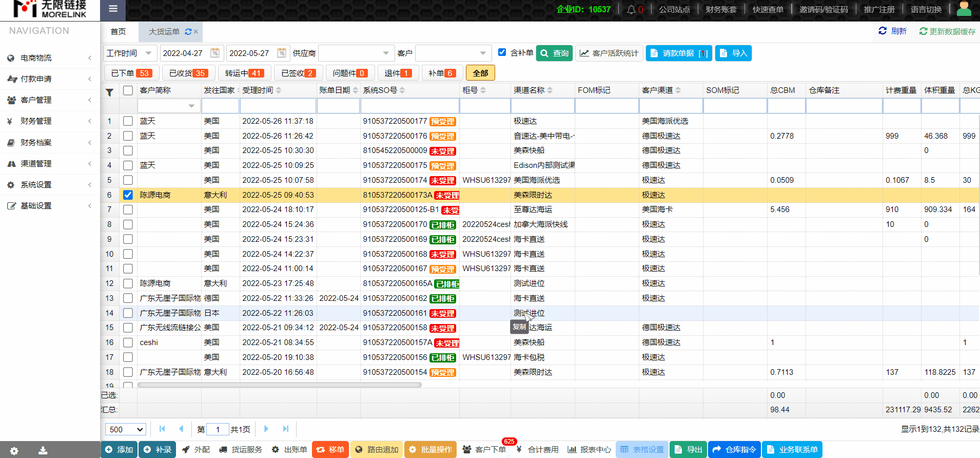Screen dimensions: 980x458
Task: Click the download icon at sidebar bottom
Action: tap(43, 450)
